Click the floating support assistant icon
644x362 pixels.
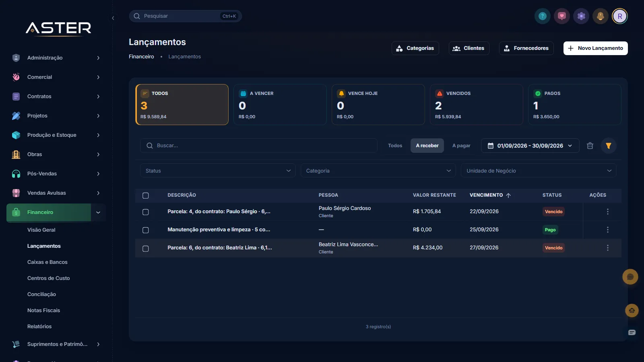(632, 311)
